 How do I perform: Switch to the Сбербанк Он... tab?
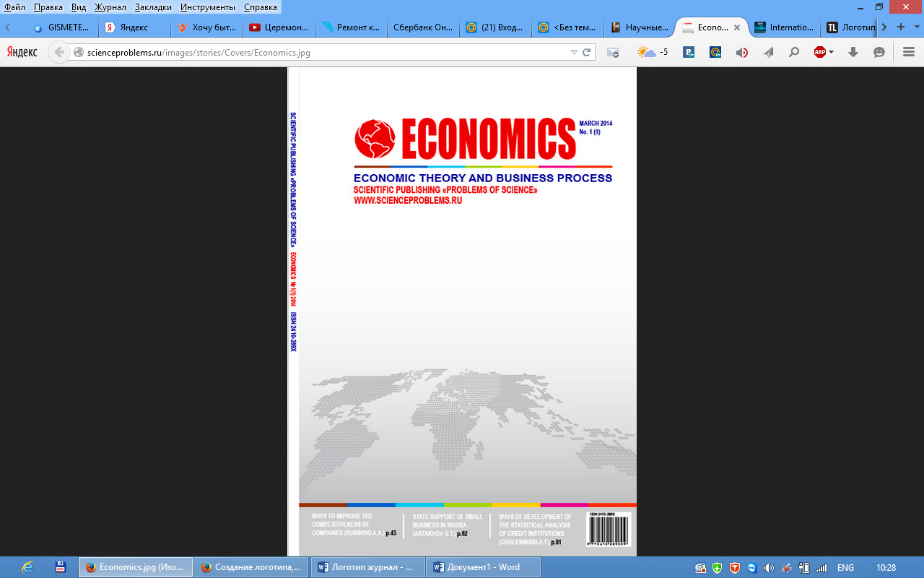point(423,27)
